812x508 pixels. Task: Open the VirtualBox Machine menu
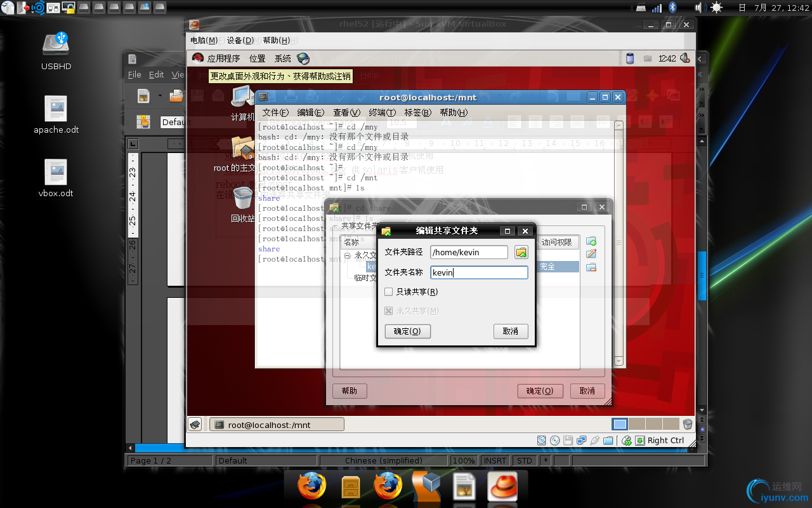pyautogui.click(x=204, y=40)
